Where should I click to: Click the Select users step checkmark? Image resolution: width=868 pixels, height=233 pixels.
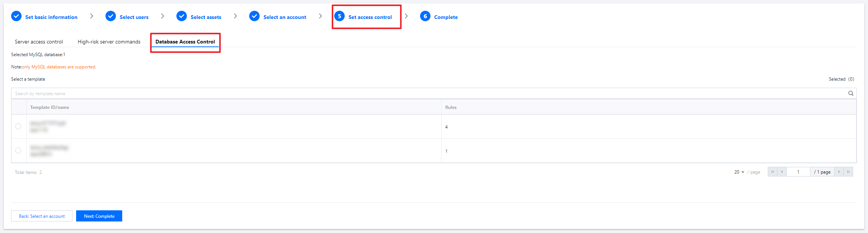pos(111,16)
